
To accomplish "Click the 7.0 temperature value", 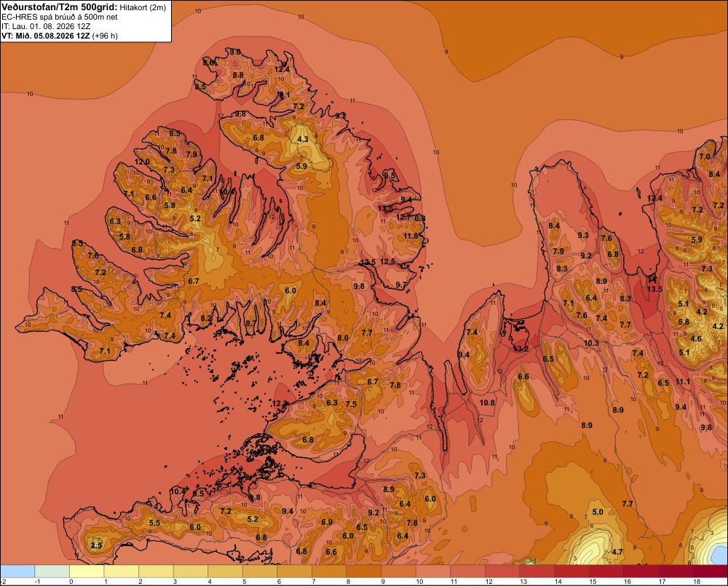I will point(705,157).
